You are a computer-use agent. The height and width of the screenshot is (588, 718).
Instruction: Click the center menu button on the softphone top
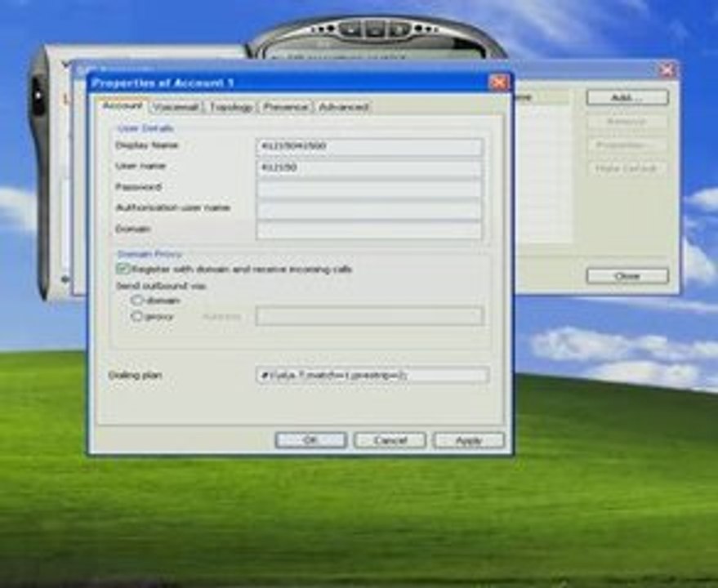tap(375, 30)
